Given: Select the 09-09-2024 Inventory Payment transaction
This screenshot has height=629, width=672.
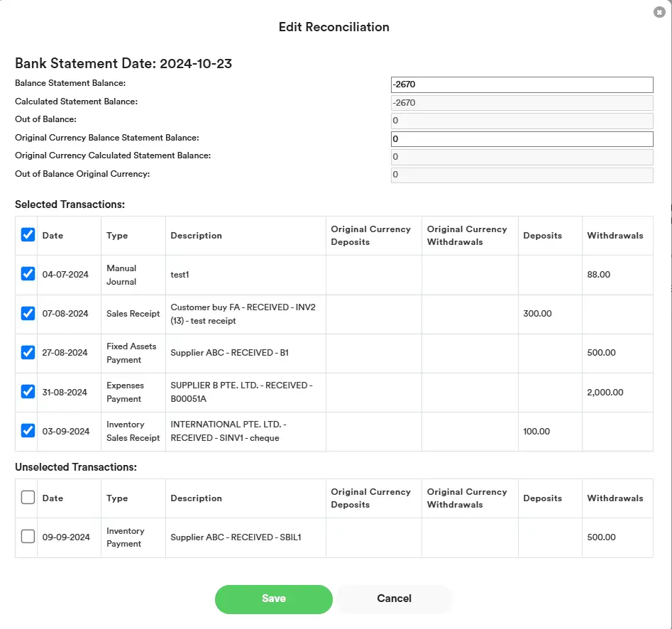Looking at the screenshot, I should pos(26,537).
